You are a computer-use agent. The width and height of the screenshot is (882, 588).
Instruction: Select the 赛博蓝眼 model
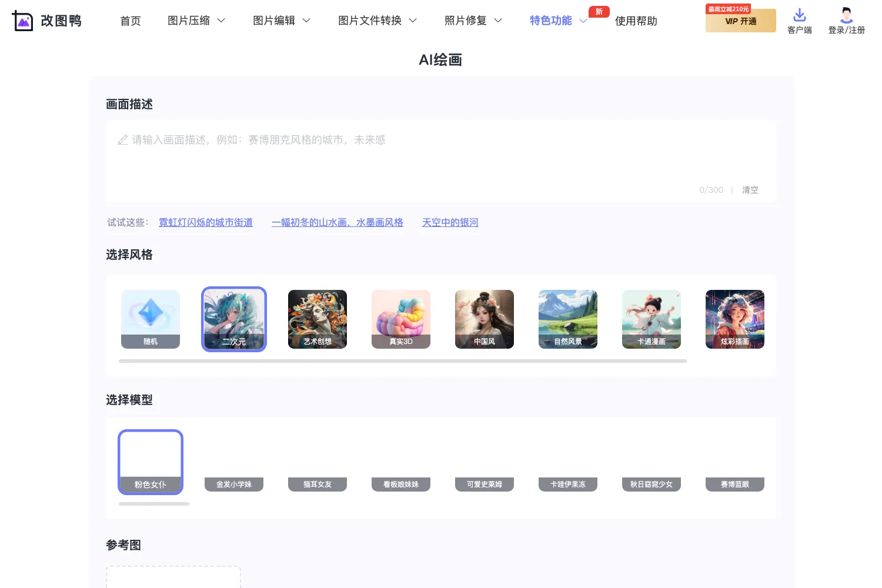tap(735, 462)
